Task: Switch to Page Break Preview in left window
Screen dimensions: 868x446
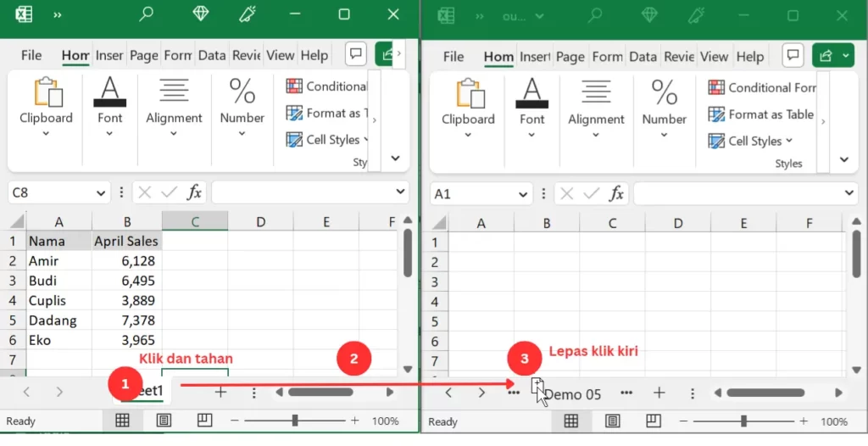Action: (x=204, y=421)
